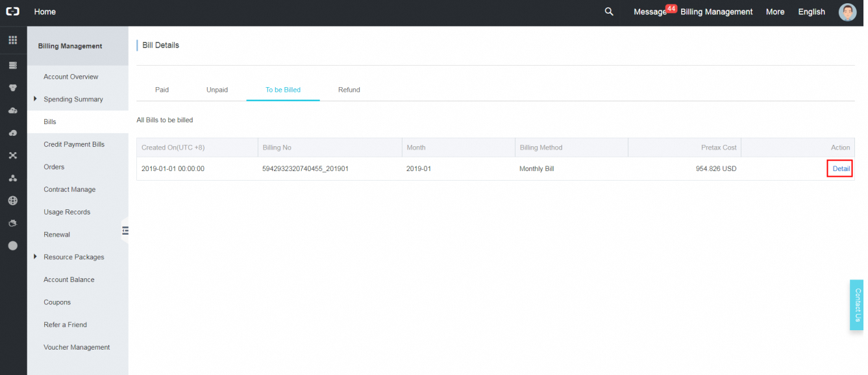Open Billing Management in top bar

tap(717, 12)
